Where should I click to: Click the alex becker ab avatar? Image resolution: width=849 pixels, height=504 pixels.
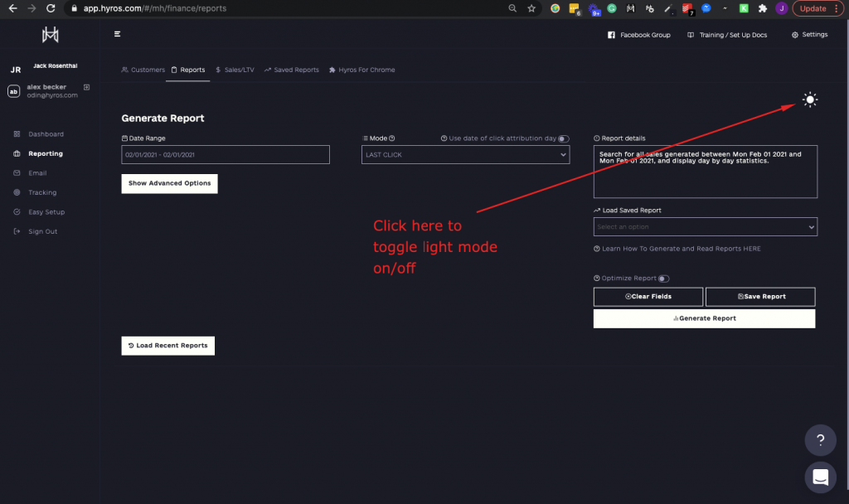coord(13,91)
